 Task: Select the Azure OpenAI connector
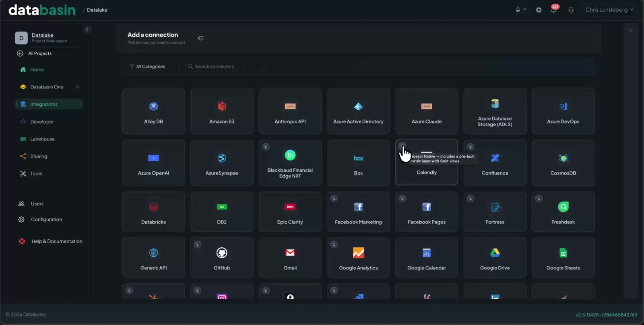tap(153, 162)
